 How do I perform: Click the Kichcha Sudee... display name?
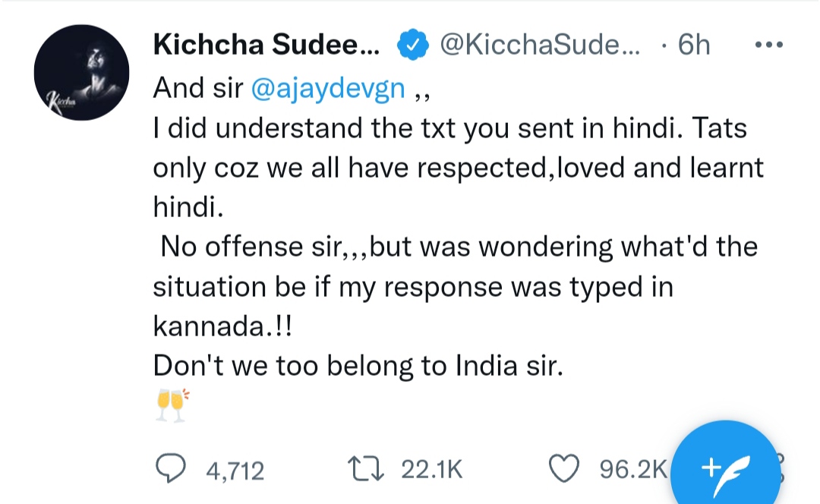pyautogui.click(x=266, y=46)
